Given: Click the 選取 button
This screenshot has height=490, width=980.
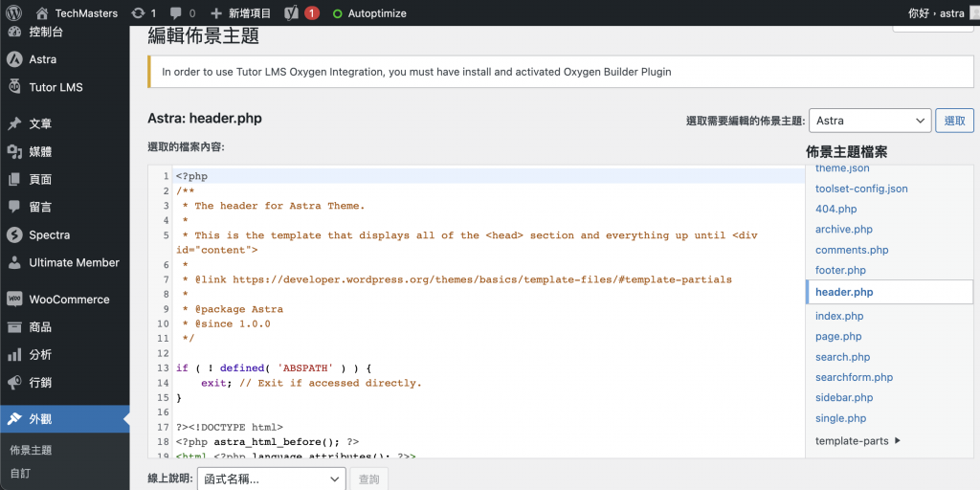Looking at the screenshot, I should (954, 121).
